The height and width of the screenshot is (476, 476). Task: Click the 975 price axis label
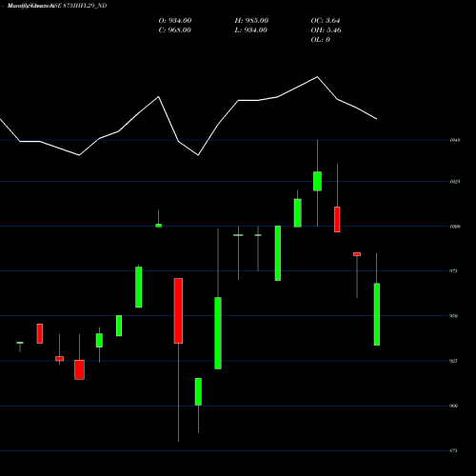pyautogui.click(x=454, y=271)
